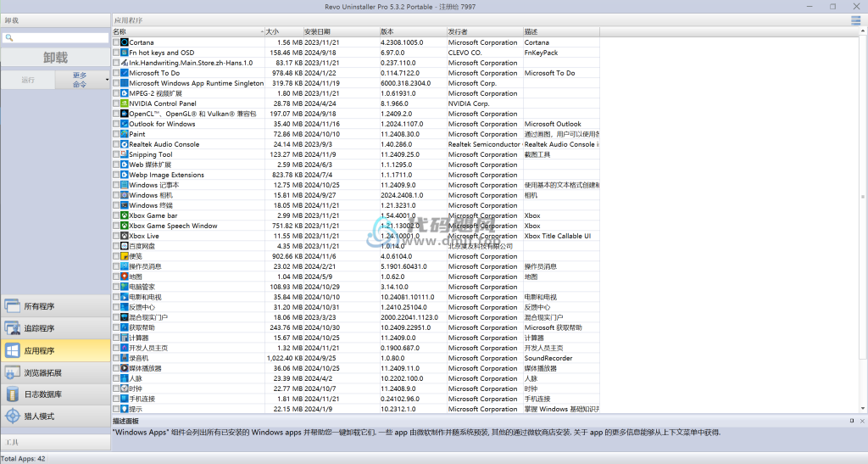
Task: Check the Snipping Tool checkbox
Action: (116, 154)
